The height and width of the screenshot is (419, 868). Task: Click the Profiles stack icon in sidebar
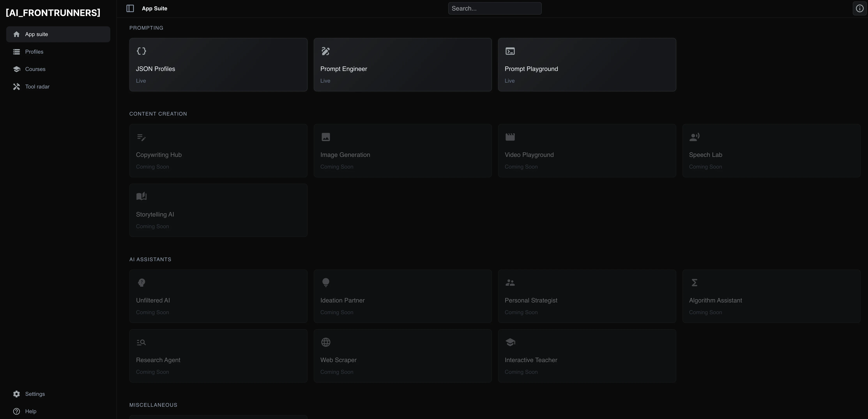click(17, 52)
